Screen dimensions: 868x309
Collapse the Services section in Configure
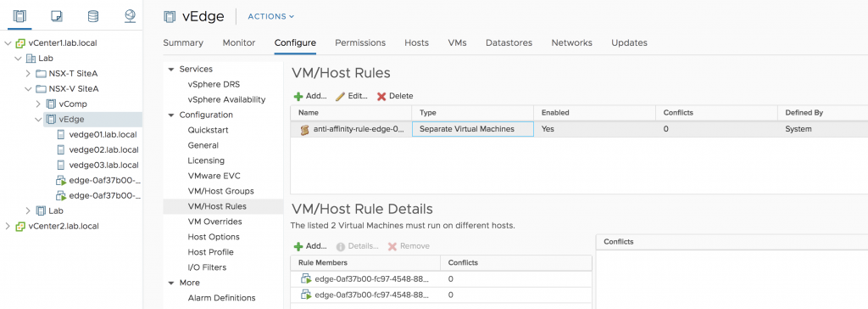coord(171,70)
